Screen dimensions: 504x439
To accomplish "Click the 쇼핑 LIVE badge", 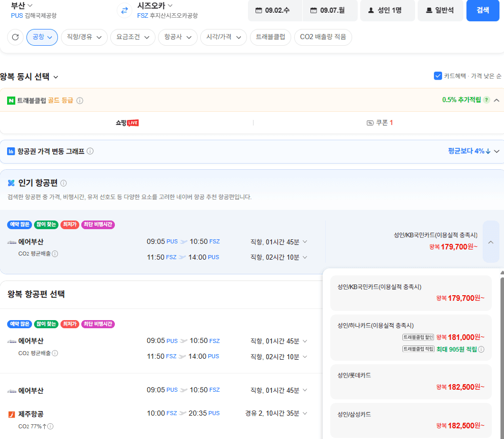I will click(128, 123).
